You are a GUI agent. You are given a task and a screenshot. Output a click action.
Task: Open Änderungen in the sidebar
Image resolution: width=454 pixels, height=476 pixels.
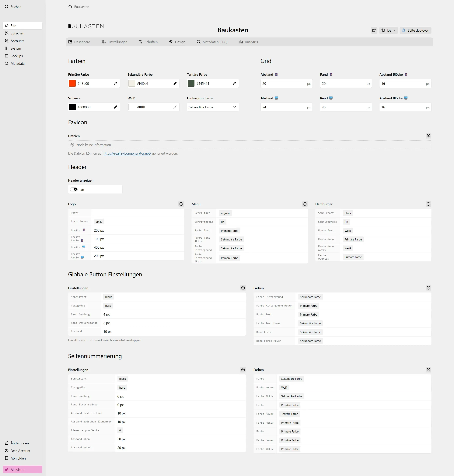[x=19, y=443]
